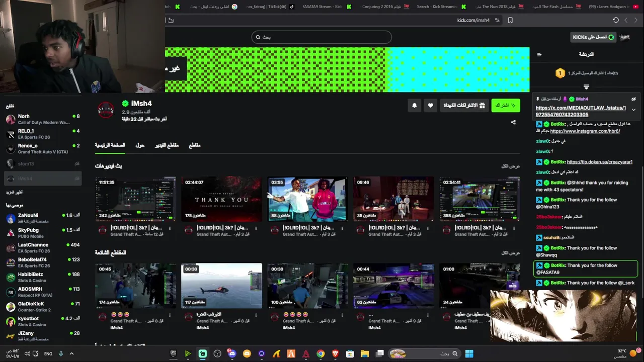Open Norh channel in sidebar
The image size is (644, 362).
coord(43,119)
